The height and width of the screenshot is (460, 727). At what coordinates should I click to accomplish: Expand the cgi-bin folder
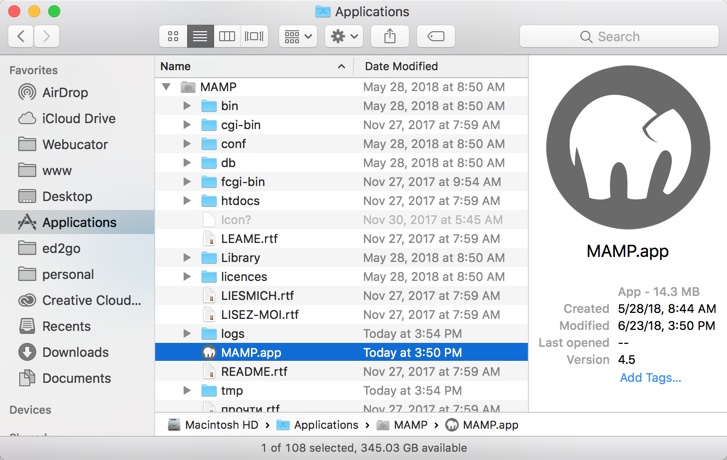coord(187,125)
